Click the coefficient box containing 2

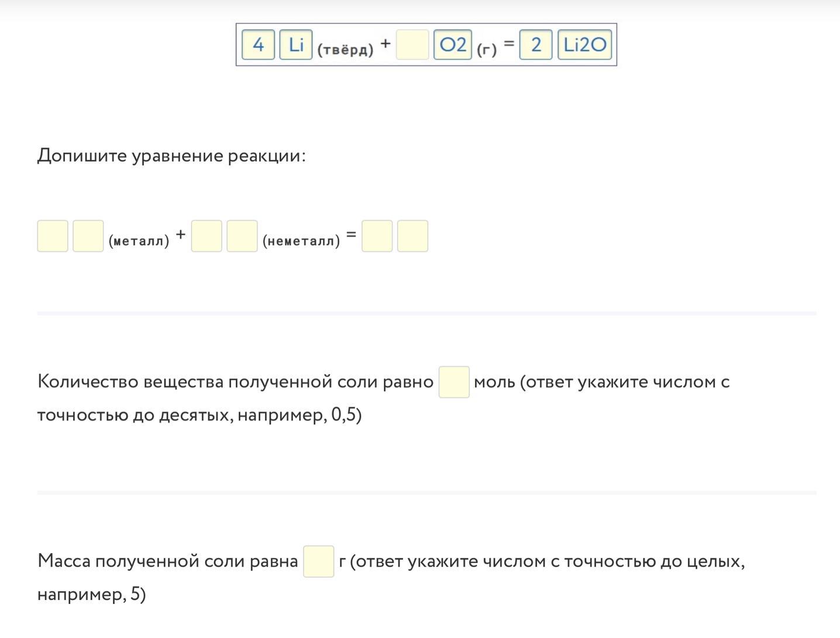[x=536, y=45]
